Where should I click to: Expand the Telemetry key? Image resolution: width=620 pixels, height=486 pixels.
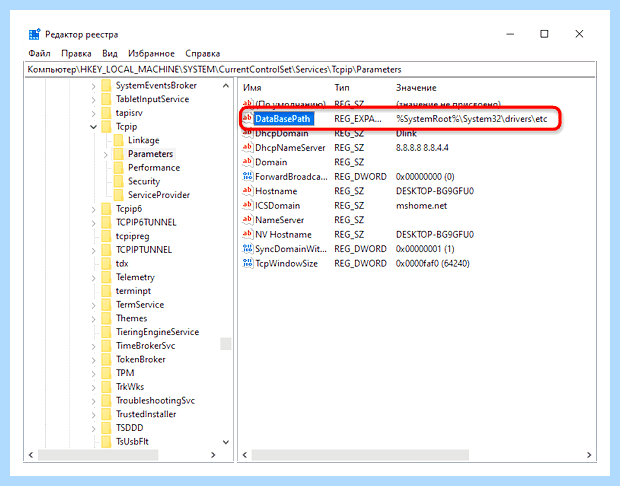coord(93,278)
